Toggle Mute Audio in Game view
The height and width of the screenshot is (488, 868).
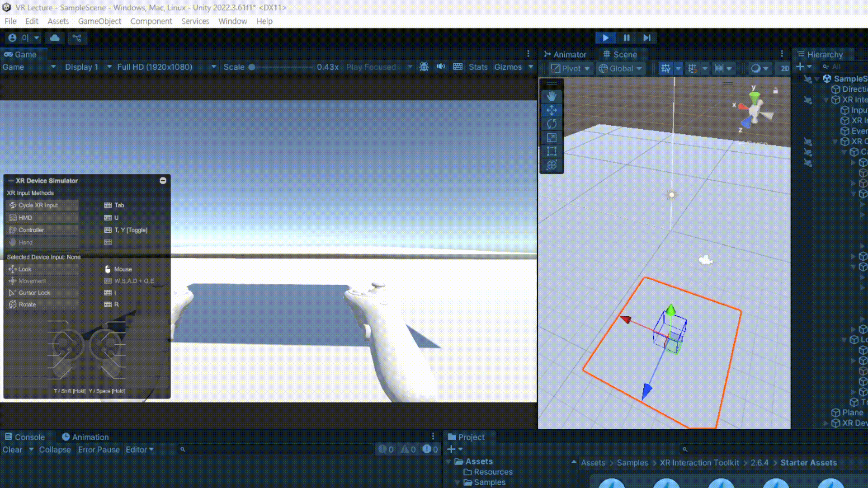[441, 67]
